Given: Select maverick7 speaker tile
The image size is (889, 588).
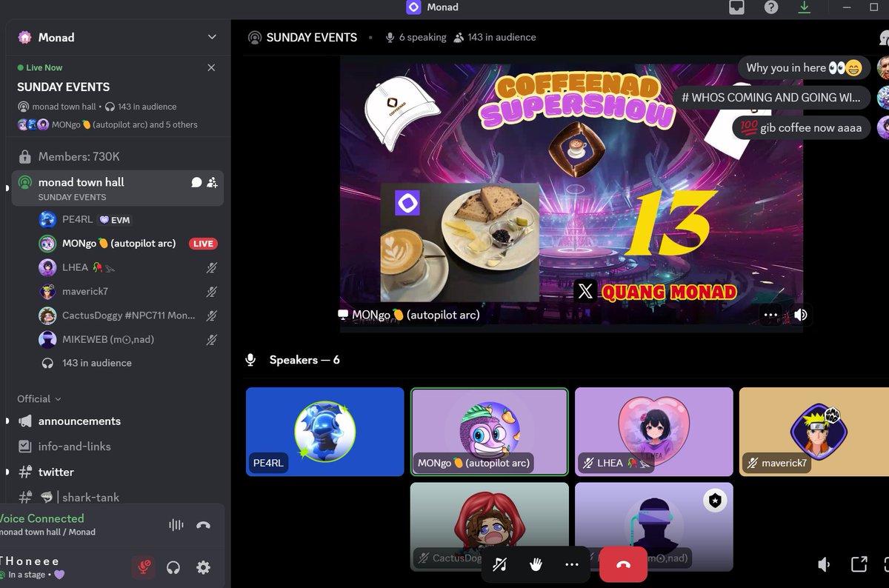Looking at the screenshot, I should [814, 431].
